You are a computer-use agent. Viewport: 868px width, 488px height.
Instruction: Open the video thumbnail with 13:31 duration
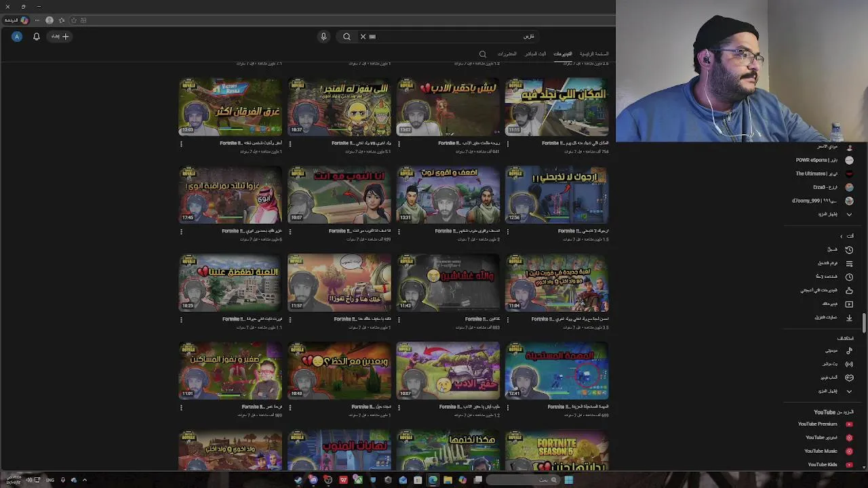[448, 195]
